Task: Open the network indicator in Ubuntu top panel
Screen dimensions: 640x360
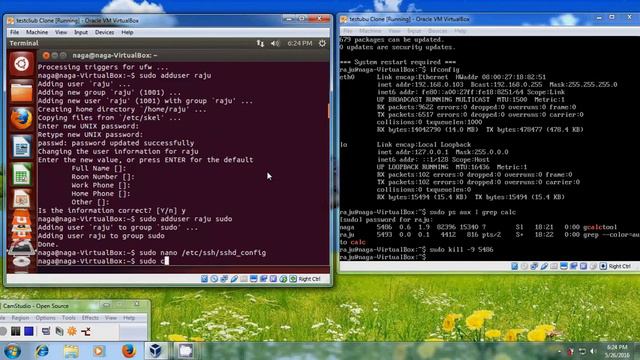Action: (260, 43)
